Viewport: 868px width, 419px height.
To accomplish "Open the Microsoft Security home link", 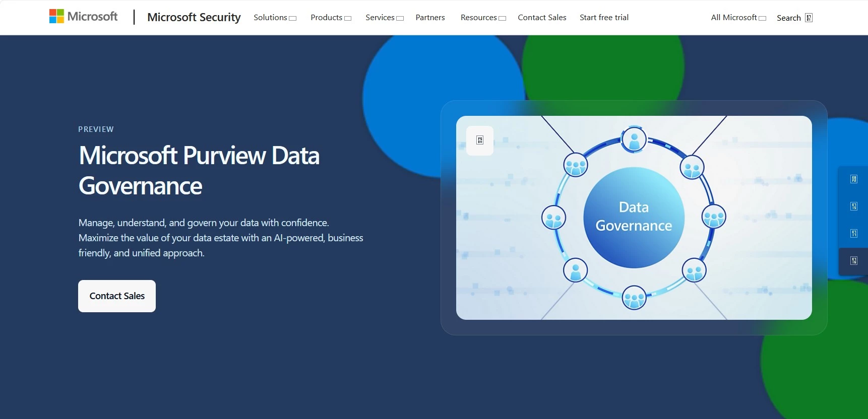I will click(x=194, y=17).
